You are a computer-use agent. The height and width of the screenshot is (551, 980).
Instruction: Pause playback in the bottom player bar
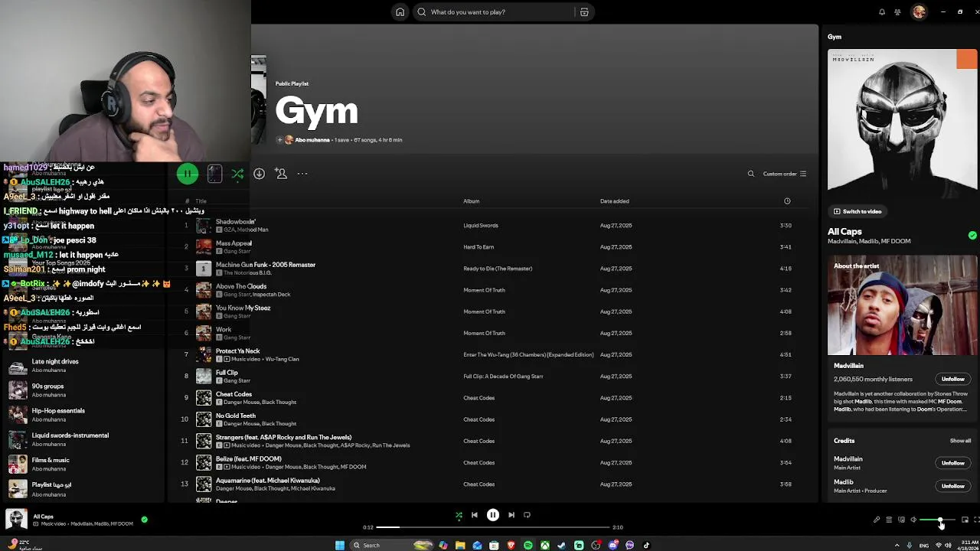coord(493,515)
